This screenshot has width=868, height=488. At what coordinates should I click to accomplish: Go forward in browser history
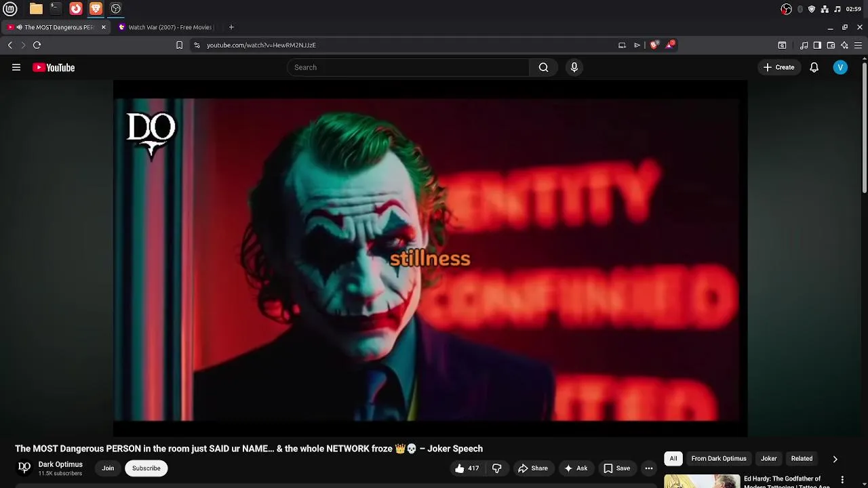[x=23, y=45]
